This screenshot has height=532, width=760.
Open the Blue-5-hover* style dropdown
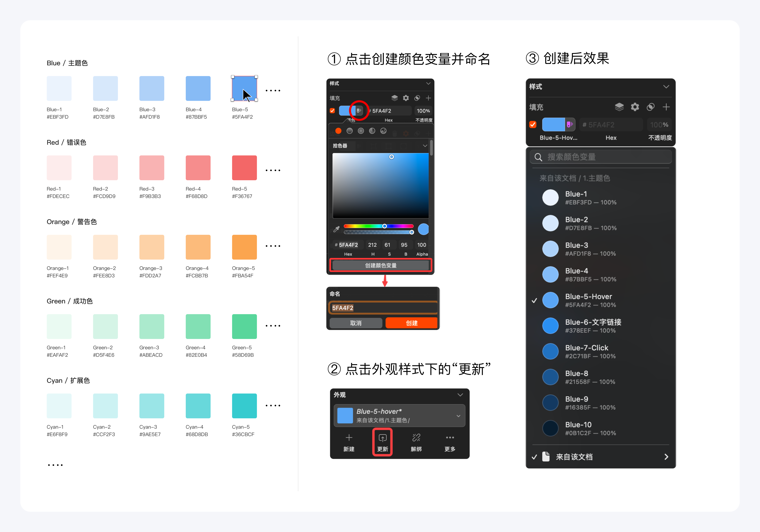pyautogui.click(x=458, y=416)
